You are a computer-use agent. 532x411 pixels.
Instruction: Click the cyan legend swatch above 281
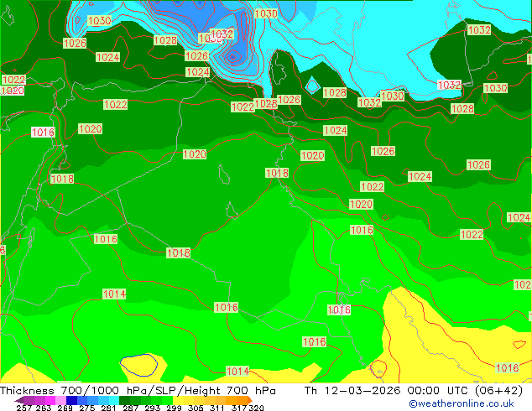pyautogui.click(x=114, y=400)
